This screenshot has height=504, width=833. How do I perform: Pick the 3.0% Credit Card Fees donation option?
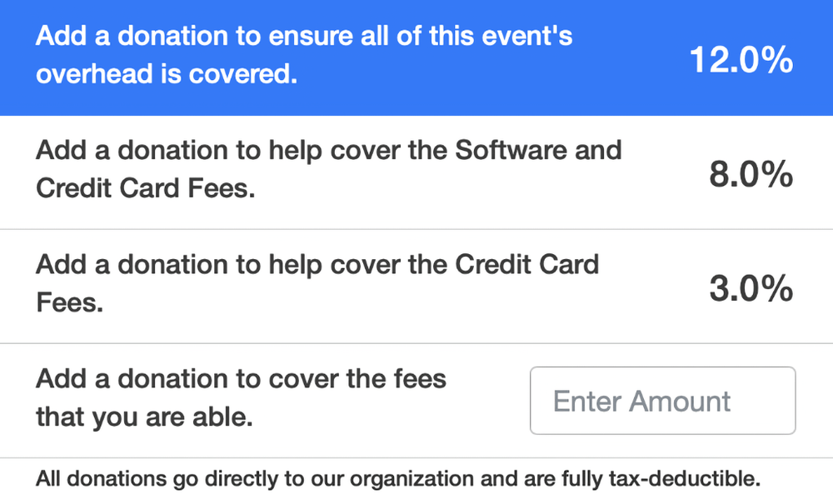pos(416,286)
